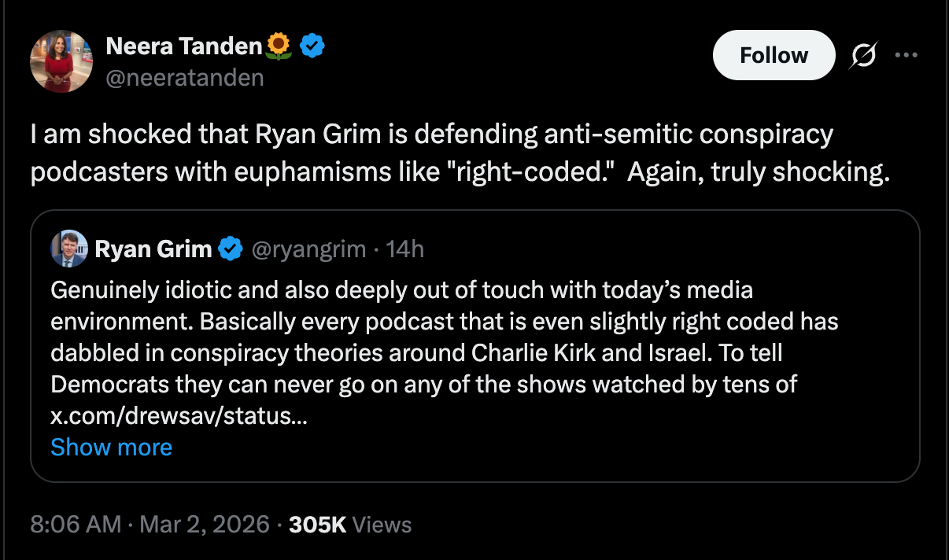This screenshot has width=949, height=560.
Task: Click the 14h timestamp on quoted post
Action: click(x=406, y=249)
